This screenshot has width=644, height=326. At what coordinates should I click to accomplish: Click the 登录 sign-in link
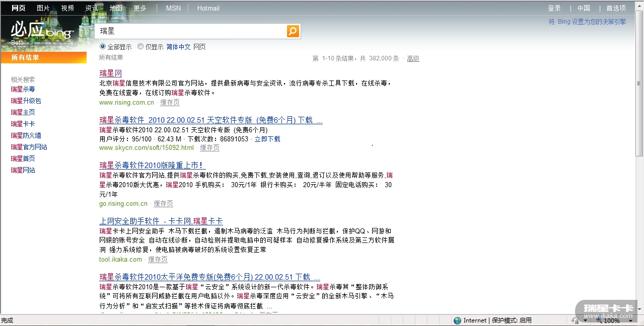[554, 8]
